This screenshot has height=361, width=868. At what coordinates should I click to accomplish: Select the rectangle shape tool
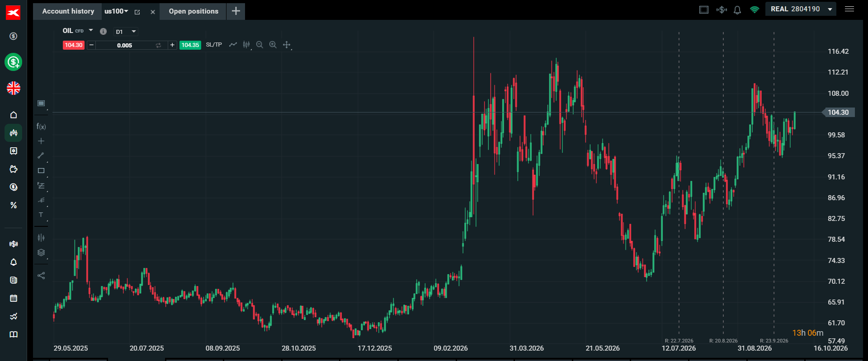point(41,171)
